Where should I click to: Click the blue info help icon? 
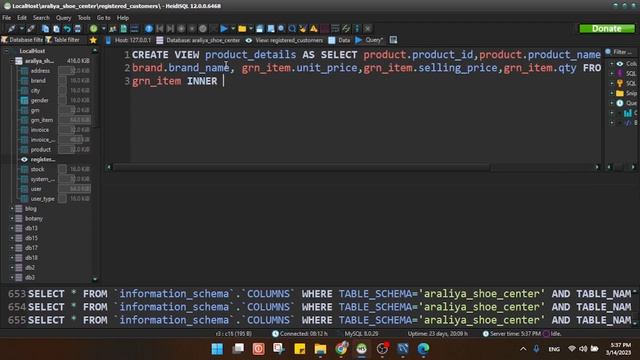(x=149, y=29)
